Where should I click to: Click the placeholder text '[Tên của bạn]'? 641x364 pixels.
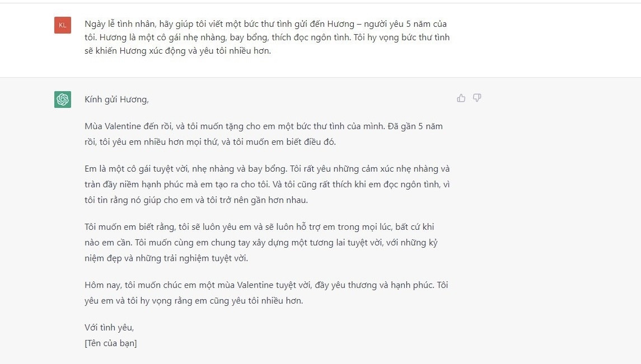click(111, 343)
